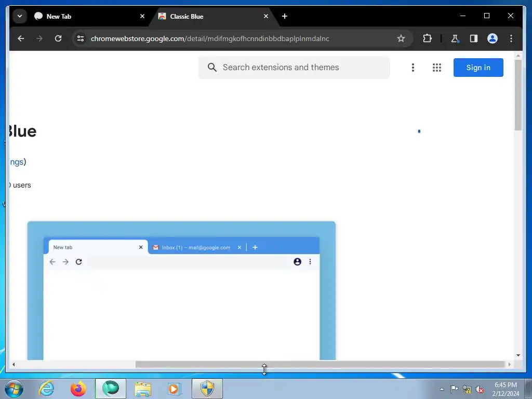Click the Classic Blue theme preview image

(181, 290)
